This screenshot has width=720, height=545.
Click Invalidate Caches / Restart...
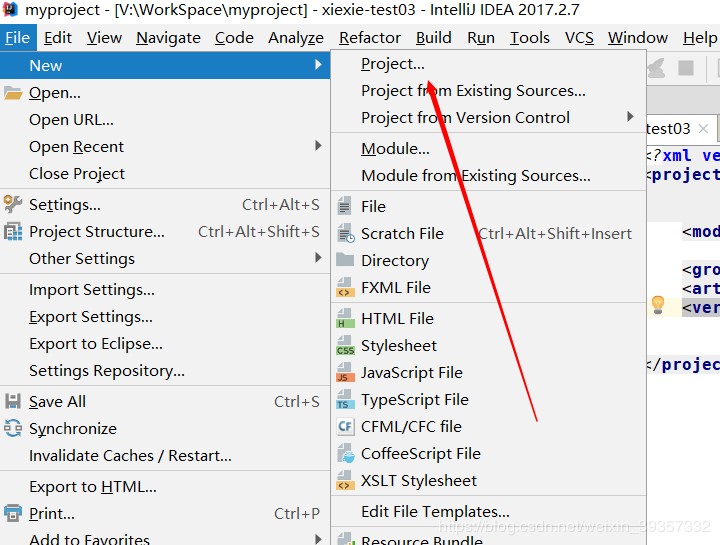130,455
